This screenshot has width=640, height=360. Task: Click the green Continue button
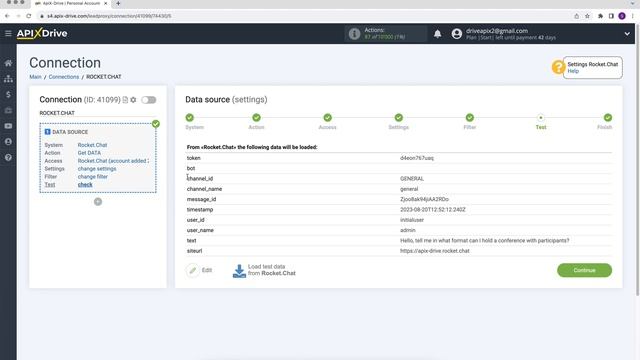pyautogui.click(x=584, y=270)
